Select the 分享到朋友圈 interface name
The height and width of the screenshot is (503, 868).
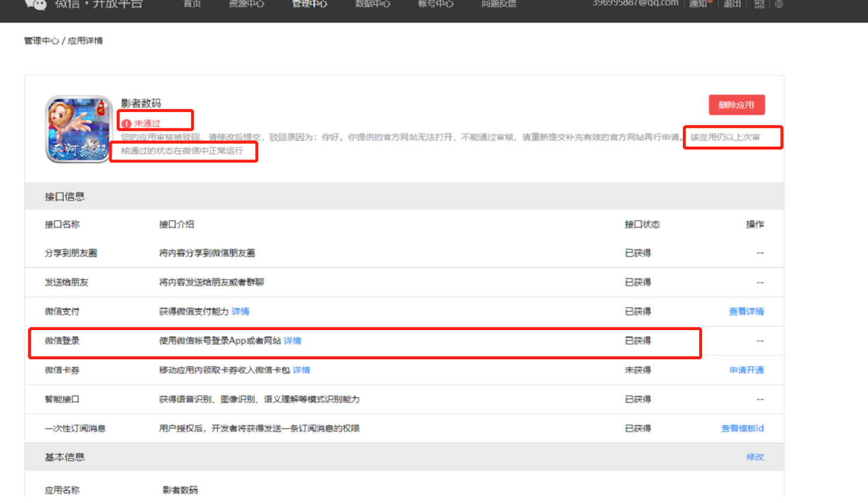(71, 253)
